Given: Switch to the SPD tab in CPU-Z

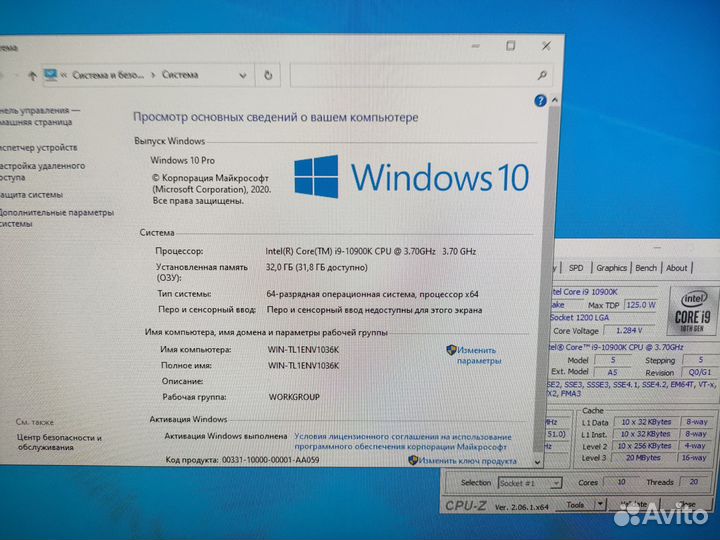Looking at the screenshot, I should pyautogui.click(x=576, y=268).
